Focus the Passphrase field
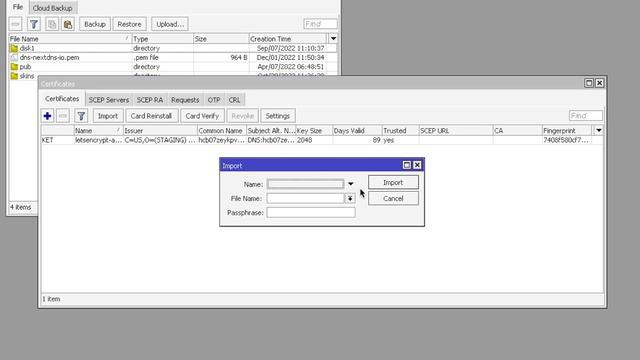This screenshot has width=640, height=360. [311, 213]
